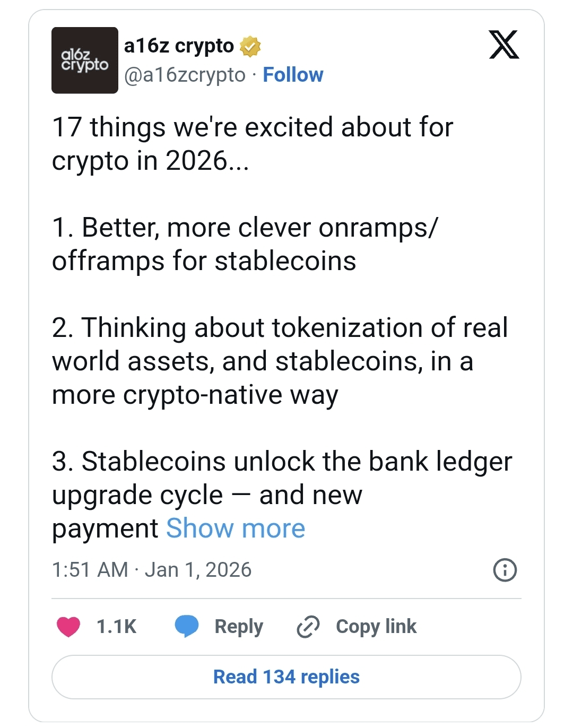Click the Reply label

point(239,627)
